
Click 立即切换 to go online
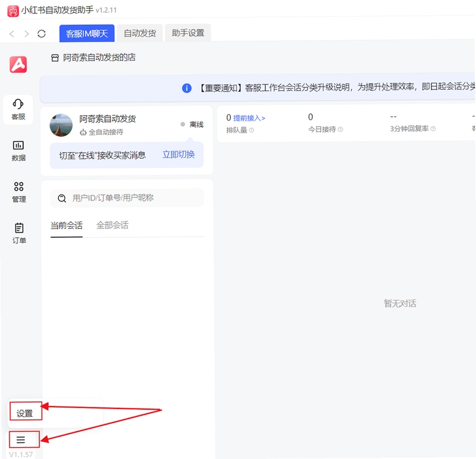click(178, 155)
